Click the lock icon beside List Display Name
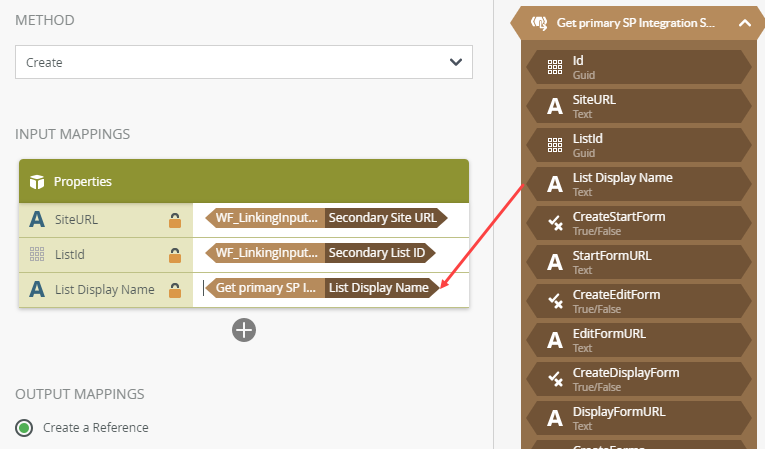The image size is (765, 449). pyautogui.click(x=174, y=290)
